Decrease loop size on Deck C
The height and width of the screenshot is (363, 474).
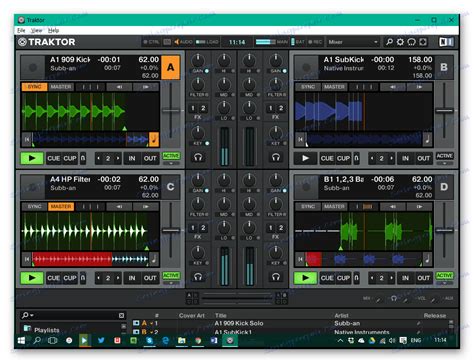tap(98, 278)
